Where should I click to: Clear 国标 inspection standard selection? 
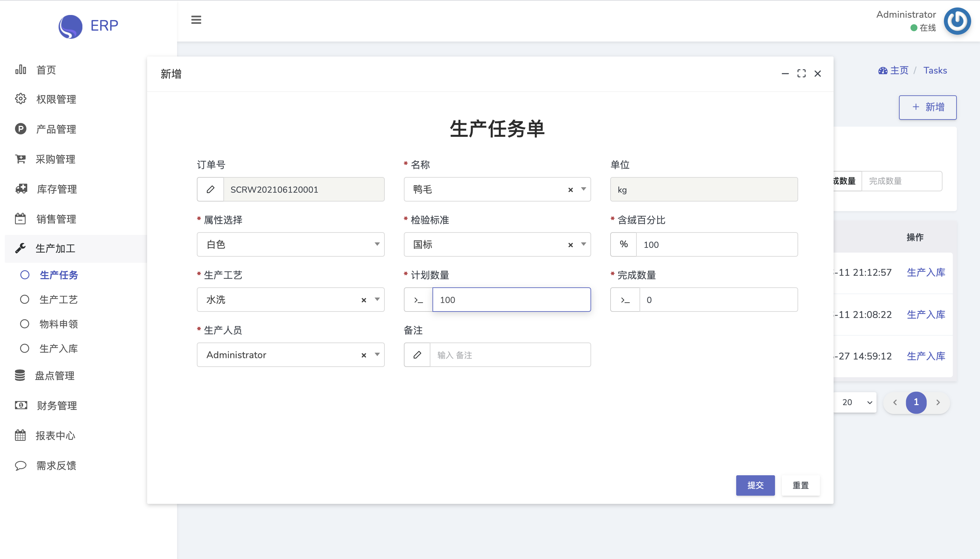570,245
